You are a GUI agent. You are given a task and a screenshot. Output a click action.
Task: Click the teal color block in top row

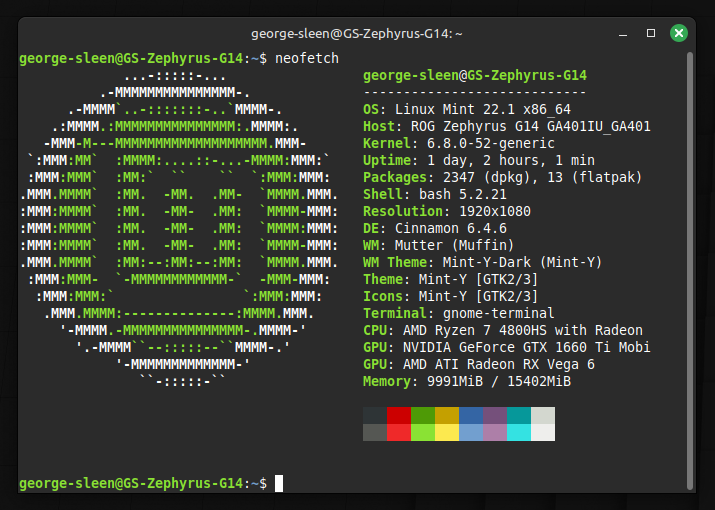tap(519, 416)
